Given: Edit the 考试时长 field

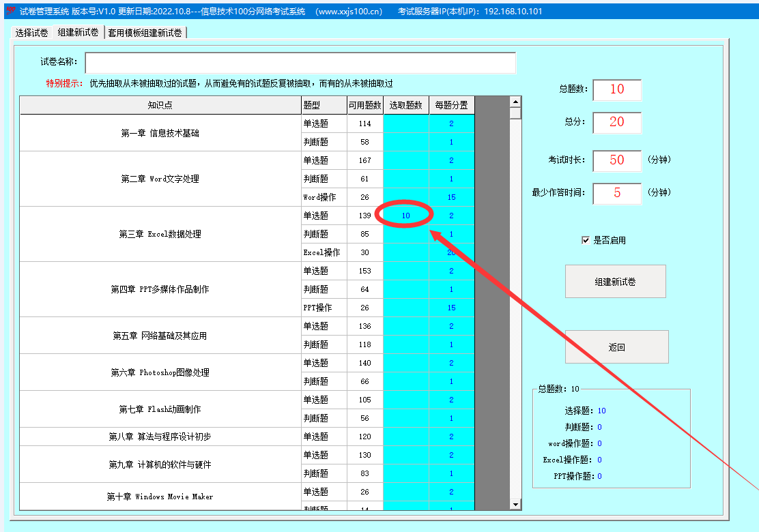Looking at the screenshot, I should 617,160.
